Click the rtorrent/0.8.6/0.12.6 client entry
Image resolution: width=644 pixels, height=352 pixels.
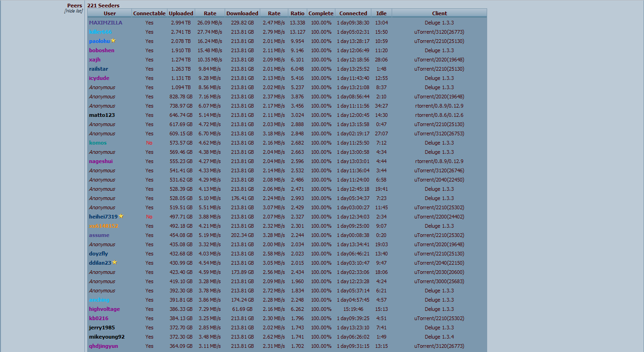point(439,115)
